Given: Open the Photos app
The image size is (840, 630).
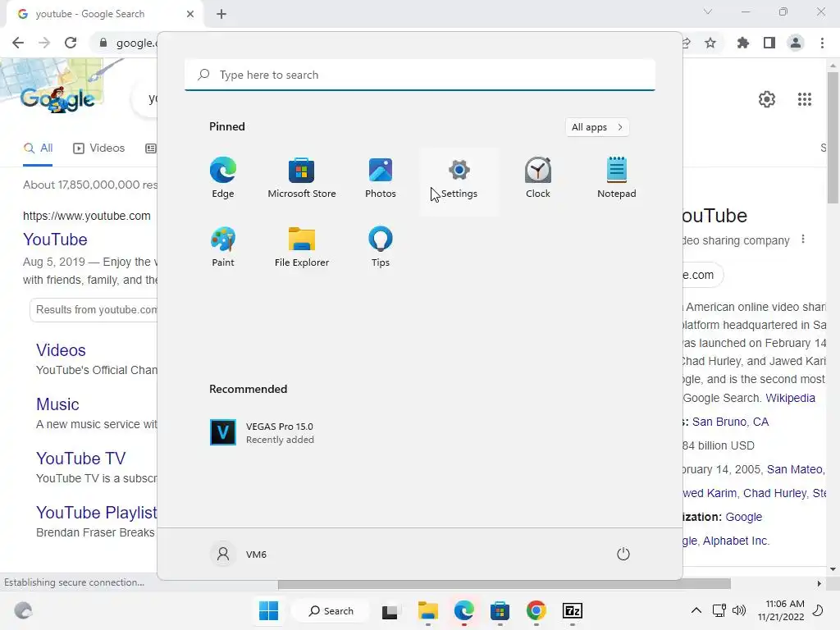Looking at the screenshot, I should tap(381, 178).
